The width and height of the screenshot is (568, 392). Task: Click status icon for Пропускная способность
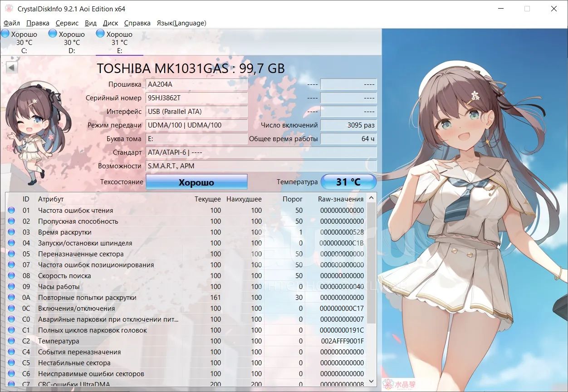coord(11,221)
